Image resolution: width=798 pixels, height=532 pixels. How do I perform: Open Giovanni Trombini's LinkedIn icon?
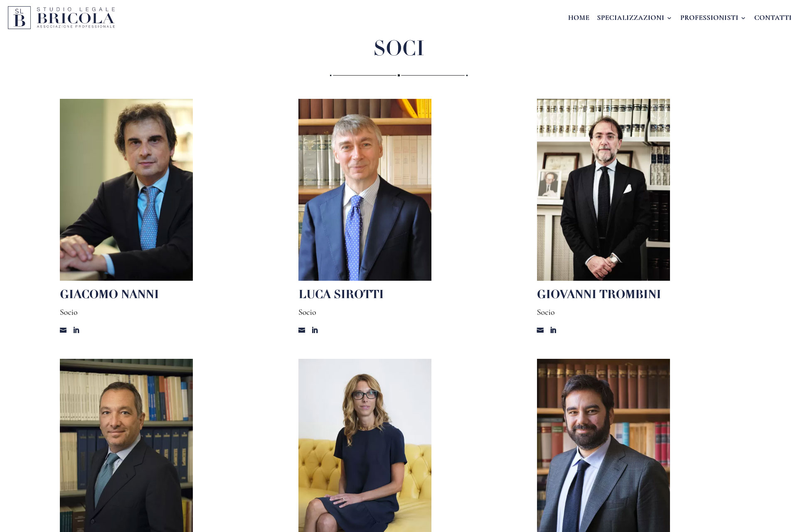tap(554, 330)
